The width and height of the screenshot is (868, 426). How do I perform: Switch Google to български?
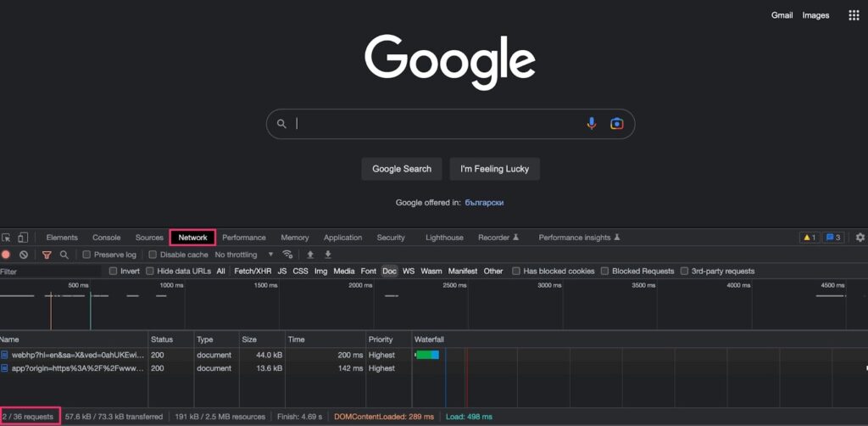[x=484, y=203]
